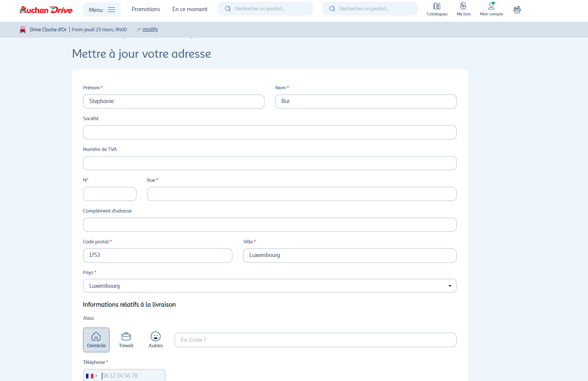Image resolution: width=588 pixels, height=381 pixels.
Task: Click the Prénom field containing Stephanie
Action: pos(173,101)
